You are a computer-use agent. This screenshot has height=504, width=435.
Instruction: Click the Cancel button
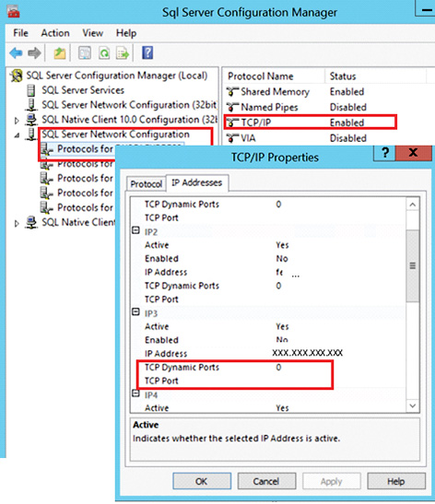pyautogui.click(x=266, y=481)
